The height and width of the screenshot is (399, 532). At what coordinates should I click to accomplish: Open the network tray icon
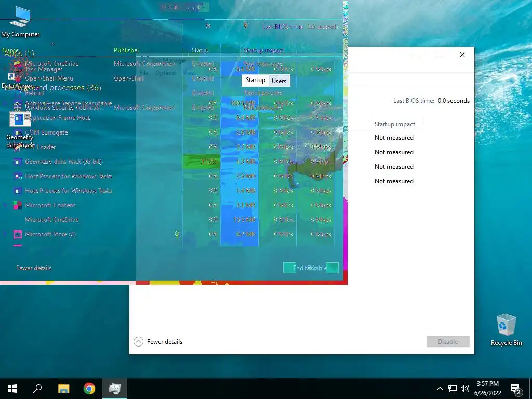[x=453, y=389]
